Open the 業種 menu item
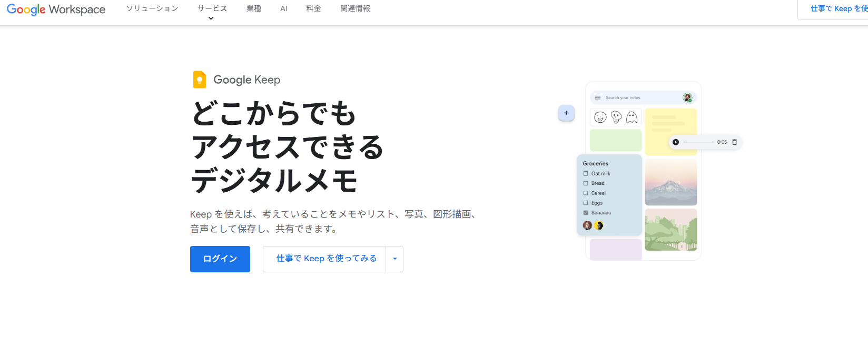This screenshot has width=868, height=355. [254, 8]
